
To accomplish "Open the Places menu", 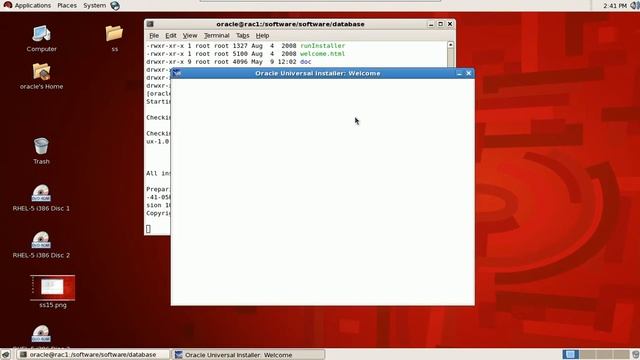I will click(67, 5).
